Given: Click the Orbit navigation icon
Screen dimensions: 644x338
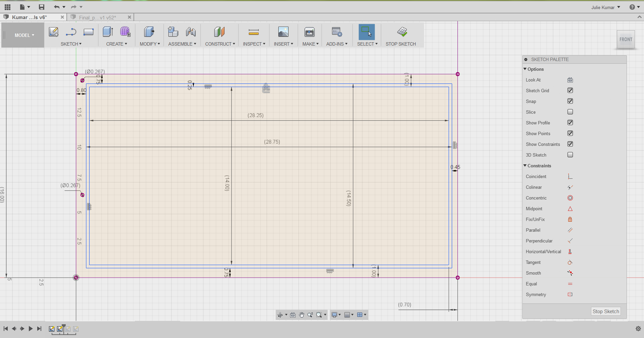Looking at the screenshot, I should [280, 315].
